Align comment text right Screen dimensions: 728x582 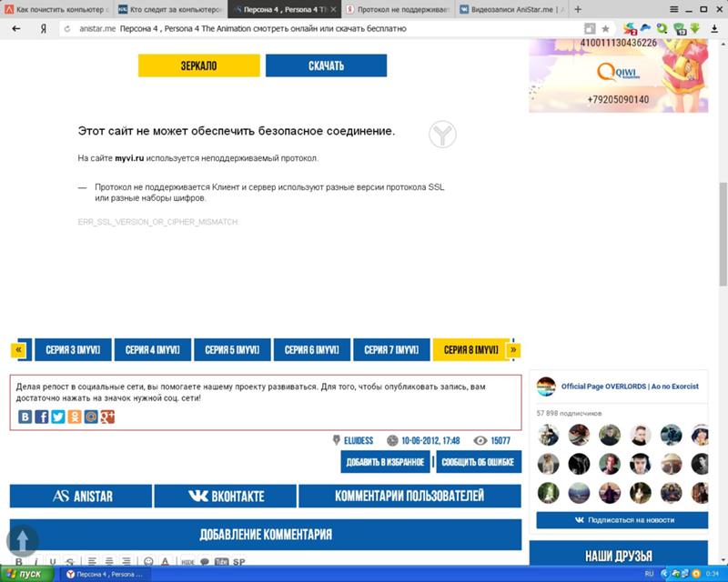pyautogui.click(x=126, y=561)
